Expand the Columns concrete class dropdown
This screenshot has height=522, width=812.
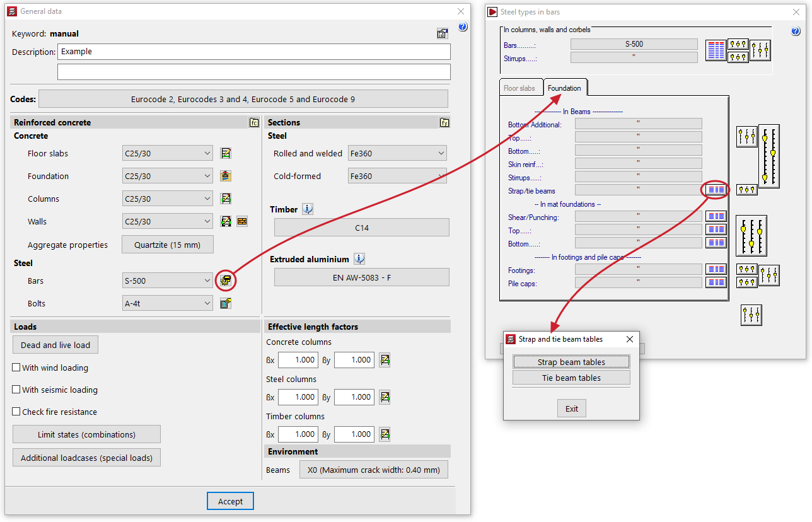[168, 199]
